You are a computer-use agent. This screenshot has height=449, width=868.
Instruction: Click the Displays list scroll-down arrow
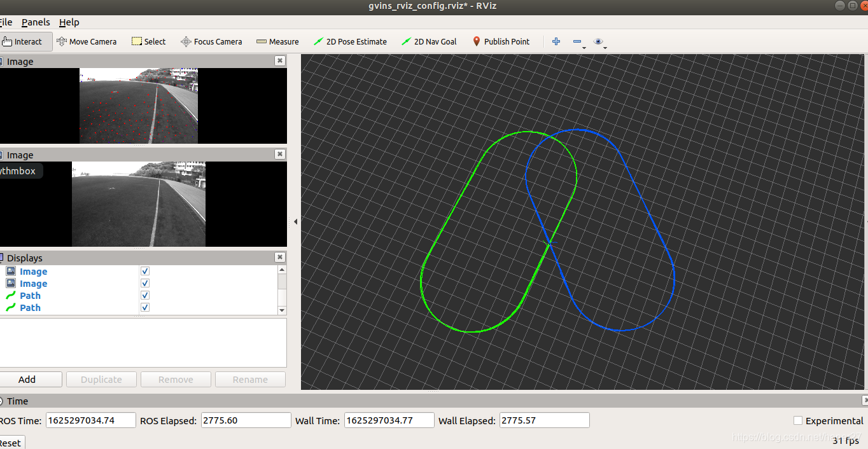(x=282, y=310)
